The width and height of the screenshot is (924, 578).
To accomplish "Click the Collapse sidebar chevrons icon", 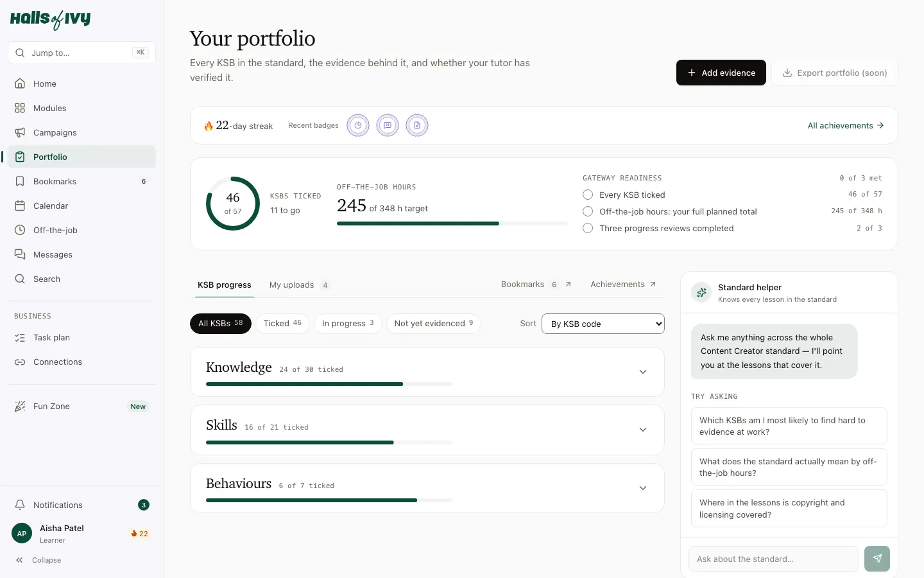I will (19, 560).
